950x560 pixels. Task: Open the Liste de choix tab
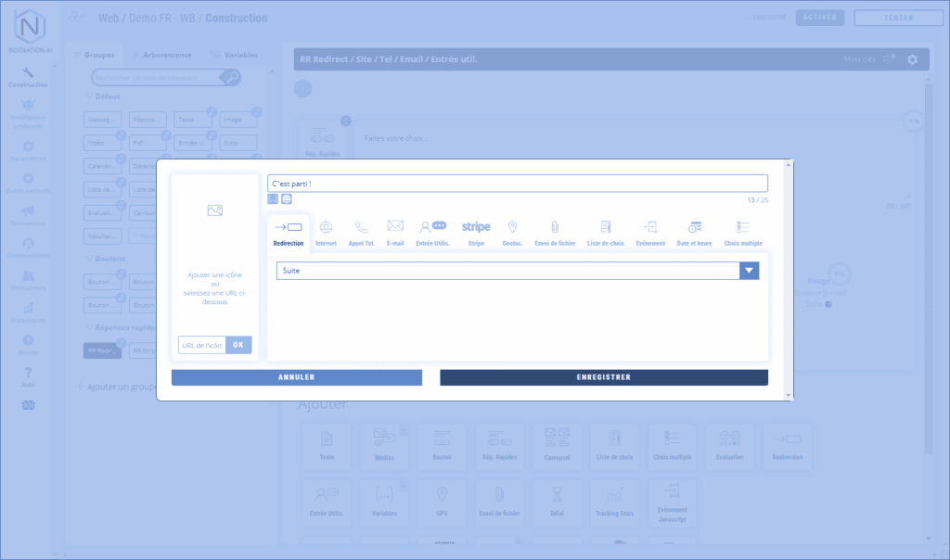coord(605,231)
